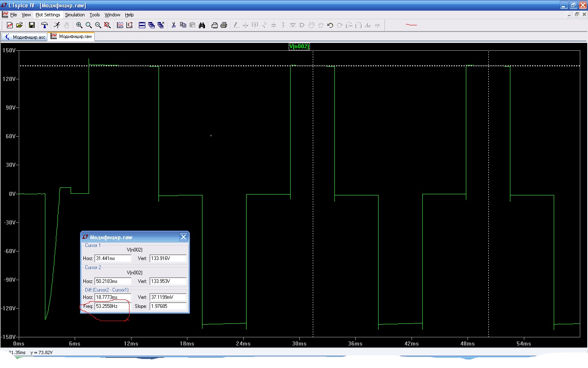Click the Print icon in toolbar
The image size is (588, 368).
[224, 25]
